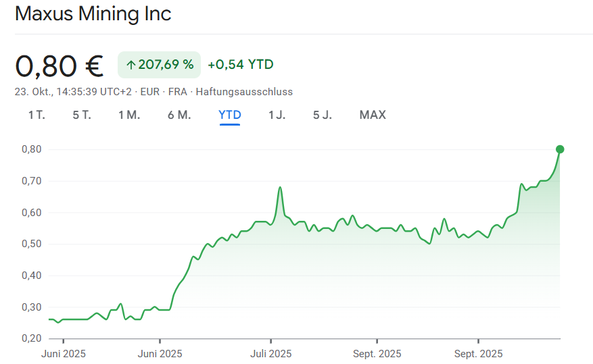Click the 0,20 y-axis label

point(31,338)
